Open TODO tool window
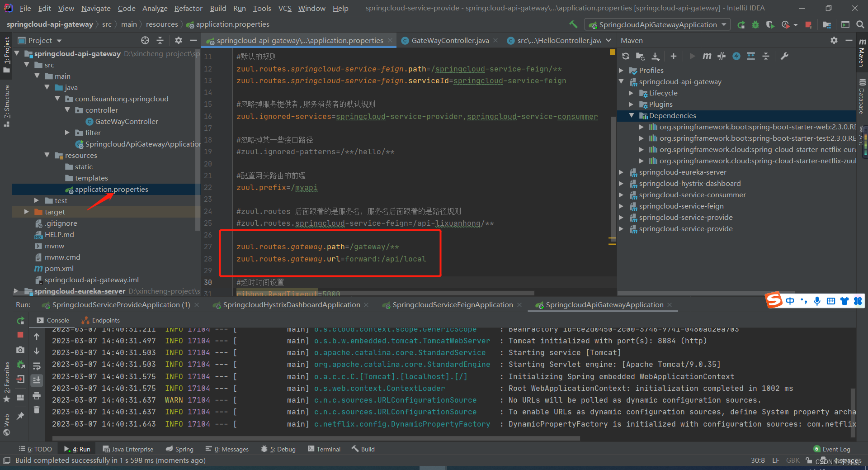This screenshot has width=868, height=470. (35, 449)
